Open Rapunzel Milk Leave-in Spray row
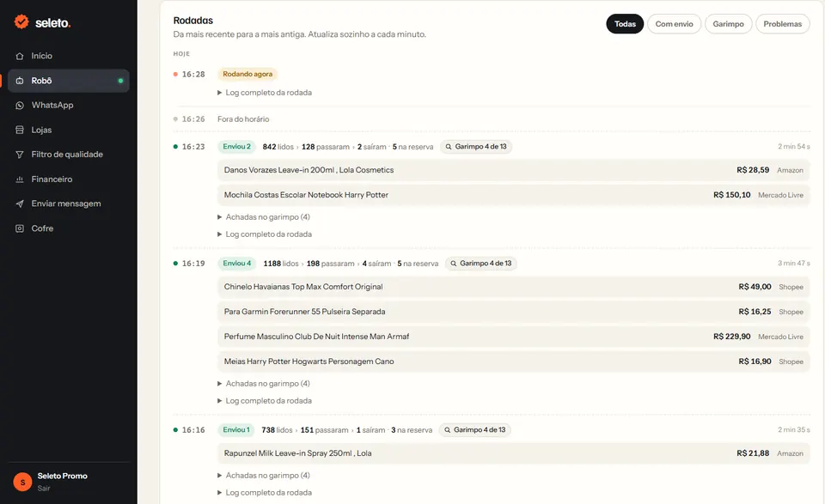Image resolution: width=825 pixels, height=504 pixels. 514,453
